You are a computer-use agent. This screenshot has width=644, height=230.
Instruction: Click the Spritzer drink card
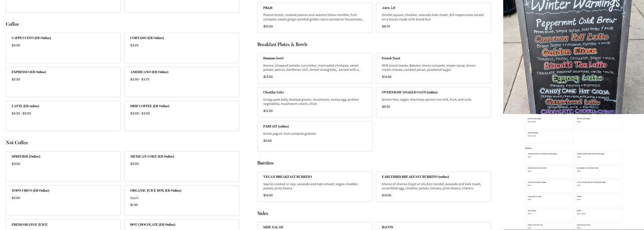[x=63, y=167]
